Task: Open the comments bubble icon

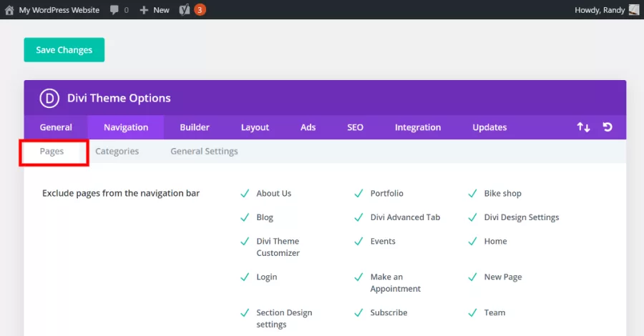Action: tap(114, 10)
